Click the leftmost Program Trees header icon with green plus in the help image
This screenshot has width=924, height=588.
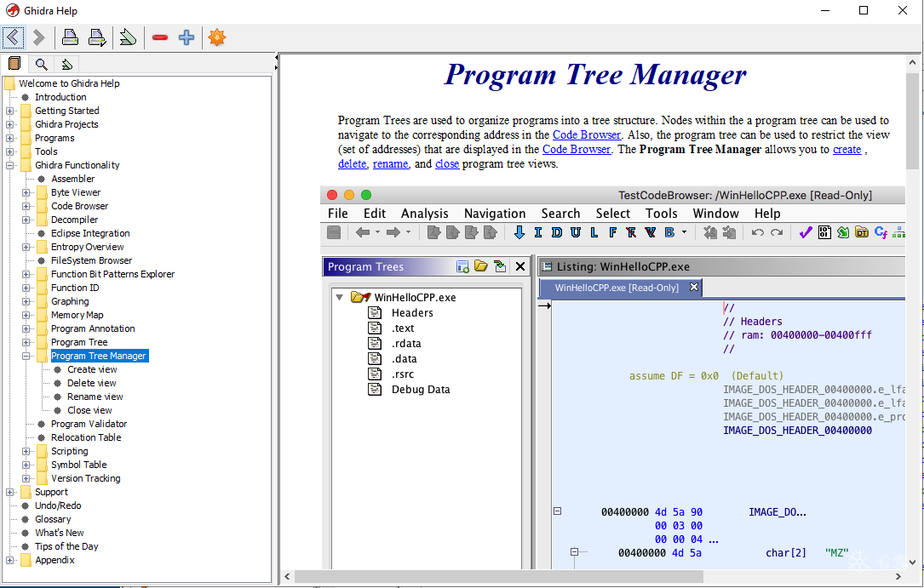[x=462, y=266]
